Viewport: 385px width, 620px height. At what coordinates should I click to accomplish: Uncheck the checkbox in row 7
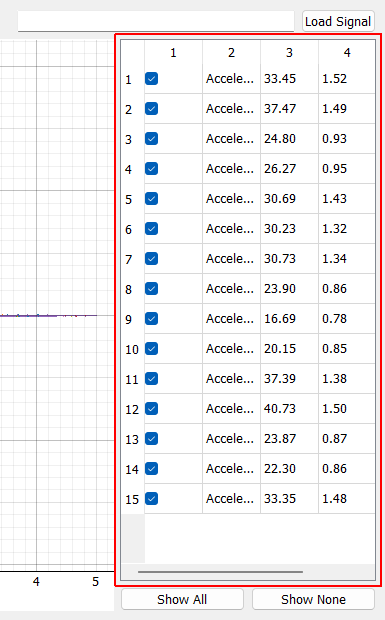click(151, 259)
